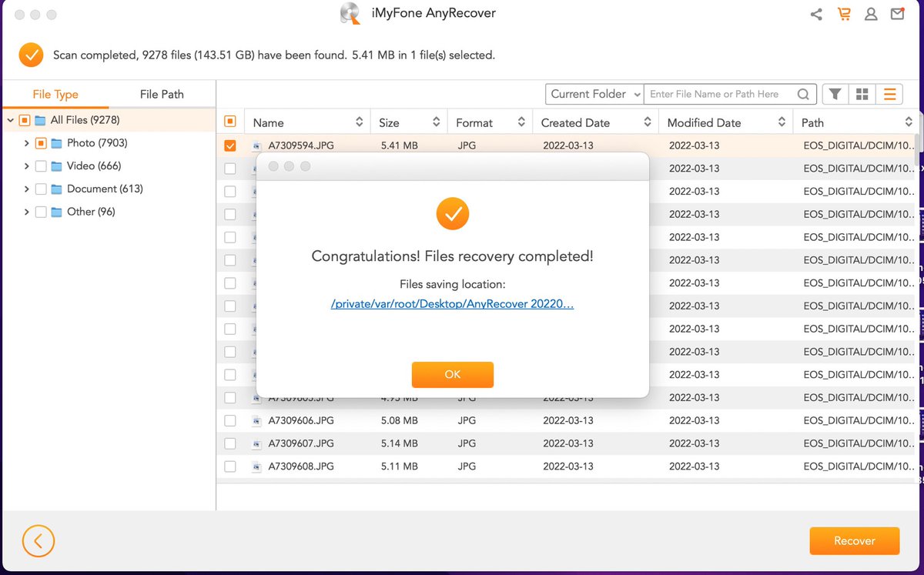Click the A7309594.JPG file name

[x=301, y=145]
